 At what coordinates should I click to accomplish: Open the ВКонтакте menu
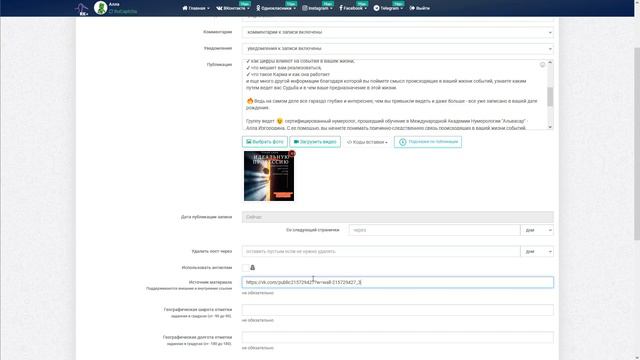[233, 8]
